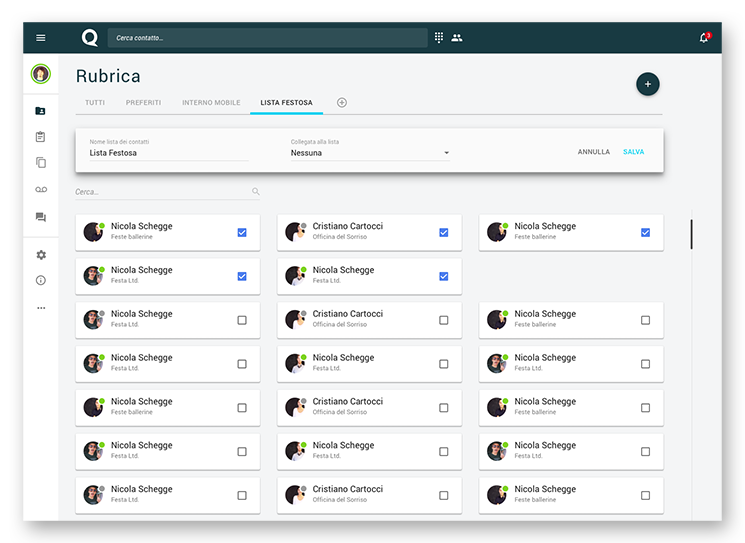Switch to the Preferiti tab
Image resolution: width=745 pixels, height=543 pixels.
[143, 103]
